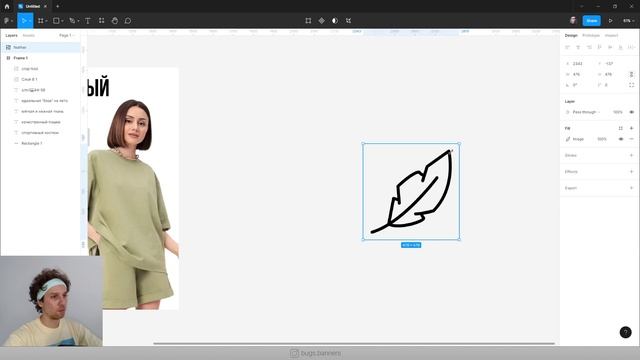Expand the Stroke section with plus
Image resolution: width=640 pixels, height=360 pixels.
tap(631, 155)
